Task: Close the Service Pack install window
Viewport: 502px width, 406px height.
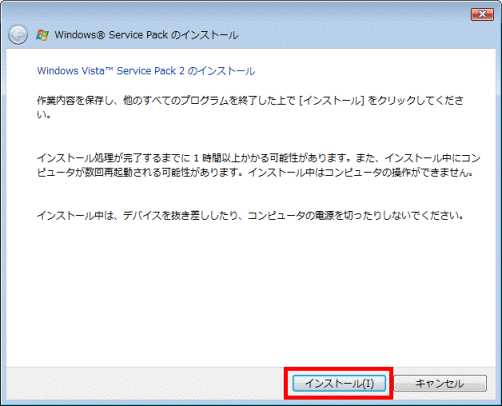Action: coord(482,14)
